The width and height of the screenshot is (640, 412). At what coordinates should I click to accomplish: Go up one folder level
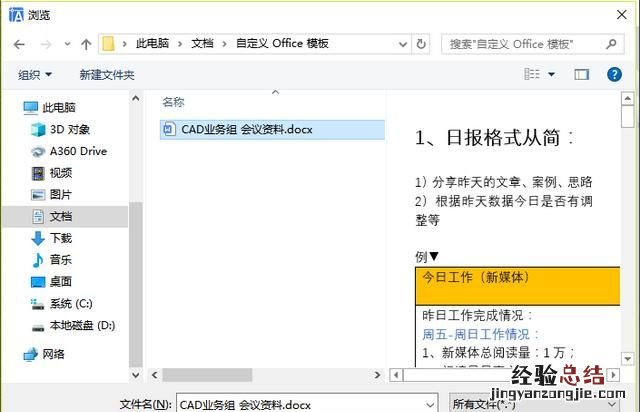pyautogui.click(x=86, y=44)
